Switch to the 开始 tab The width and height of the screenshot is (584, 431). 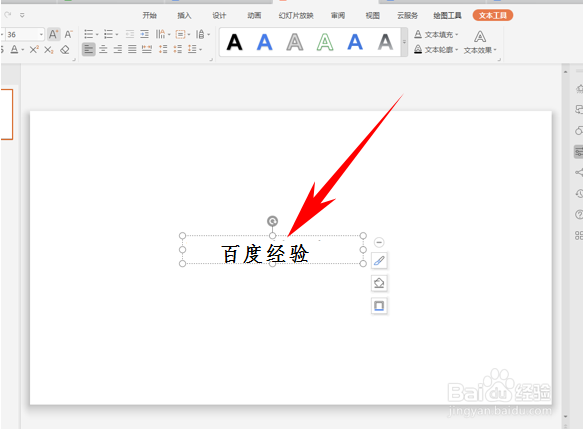[149, 15]
